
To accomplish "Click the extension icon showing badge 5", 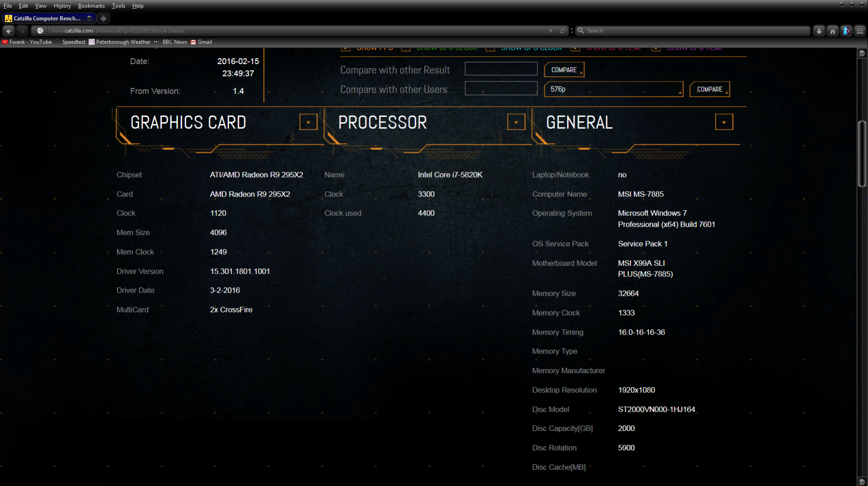I will 846,31.
